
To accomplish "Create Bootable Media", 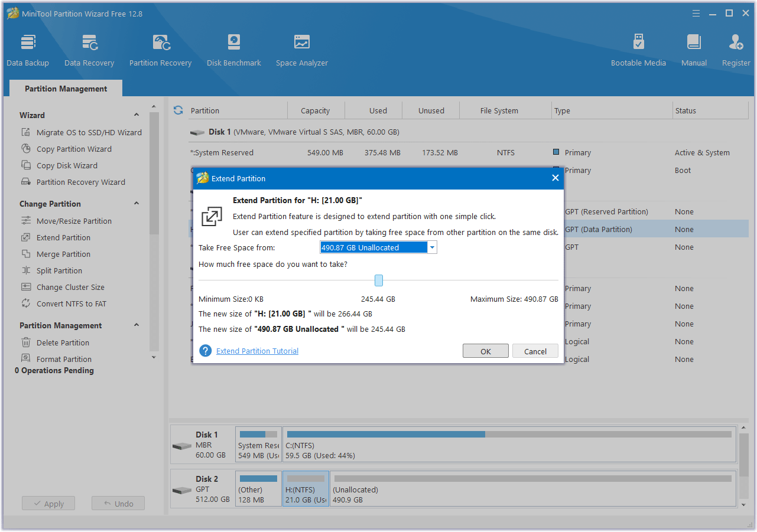I will tap(638, 50).
